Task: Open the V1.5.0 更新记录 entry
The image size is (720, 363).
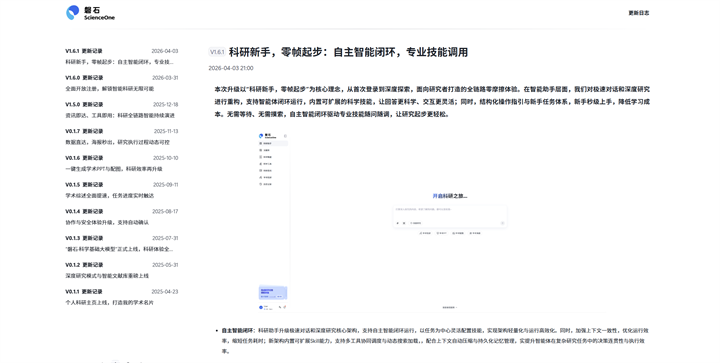Action: point(84,104)
